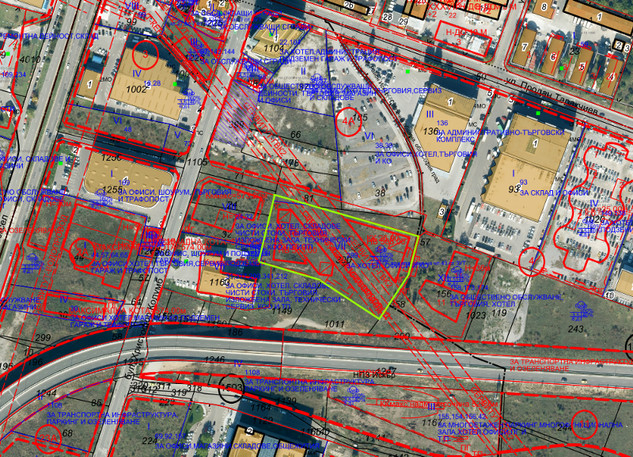The height and width of the screenshot is (457, 633).
Task: Select parcel number 1023
Action: (x=475, y=315)
